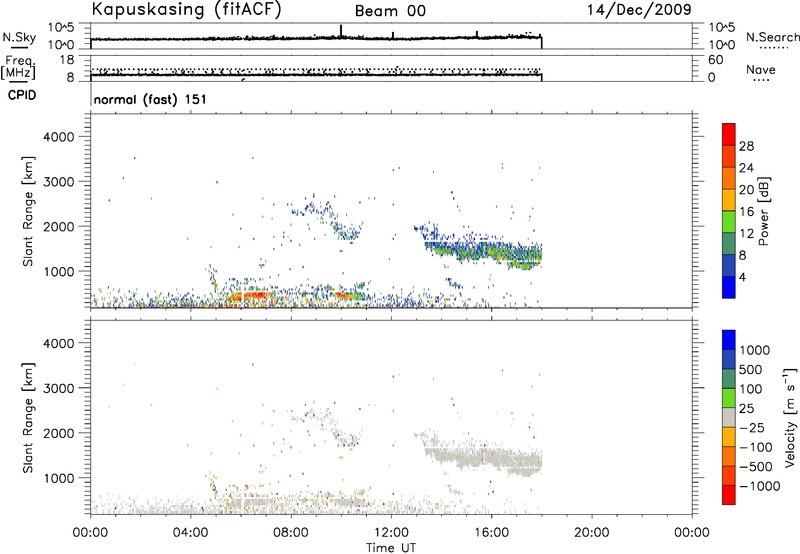Click the "60" Nave axis value

[x=715, y=60]
